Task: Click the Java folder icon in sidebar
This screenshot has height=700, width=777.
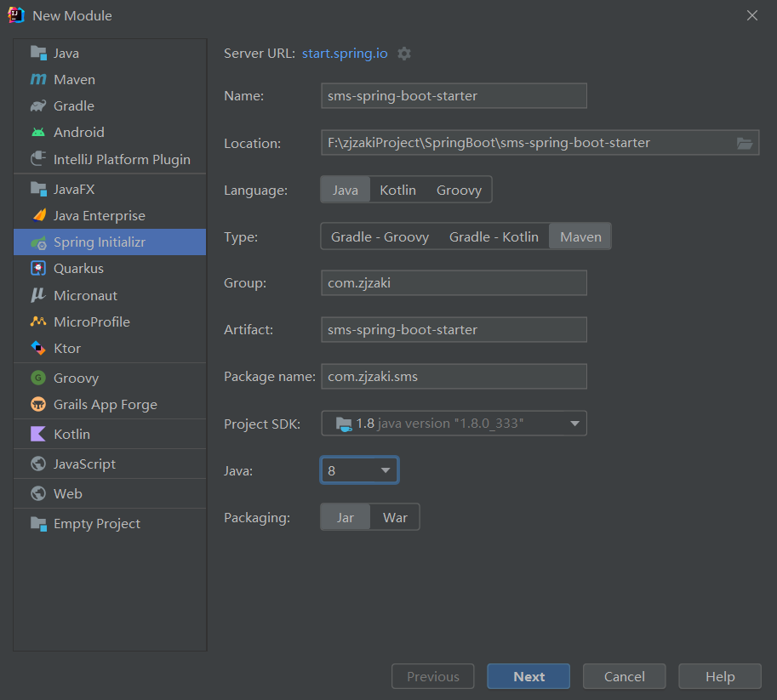Action: (38, 53)
